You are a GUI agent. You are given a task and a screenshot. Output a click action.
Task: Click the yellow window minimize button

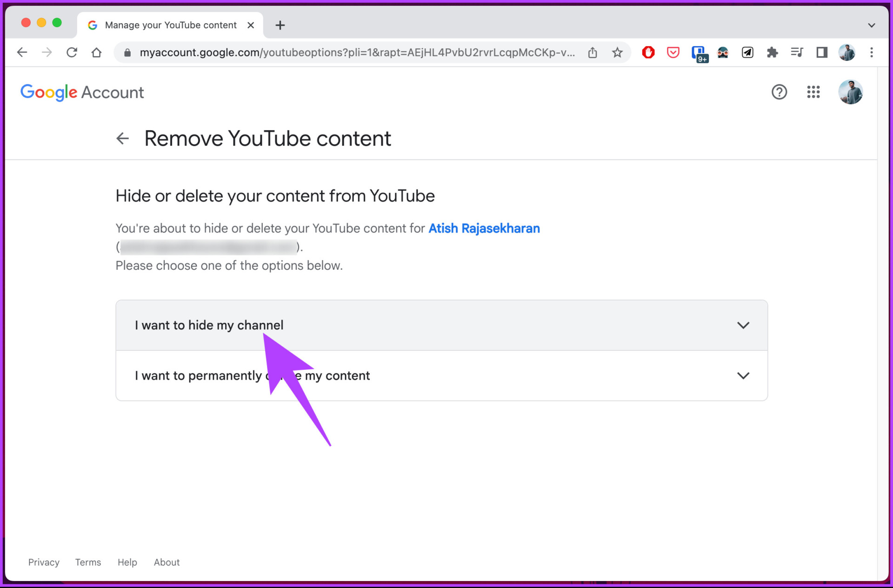41,23
